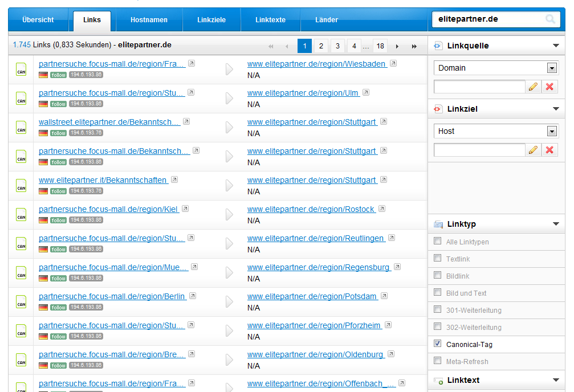This screenshot has width=574, height=392.
Task: Switch to the Hostnamen tab
Action: coord(149,20)
